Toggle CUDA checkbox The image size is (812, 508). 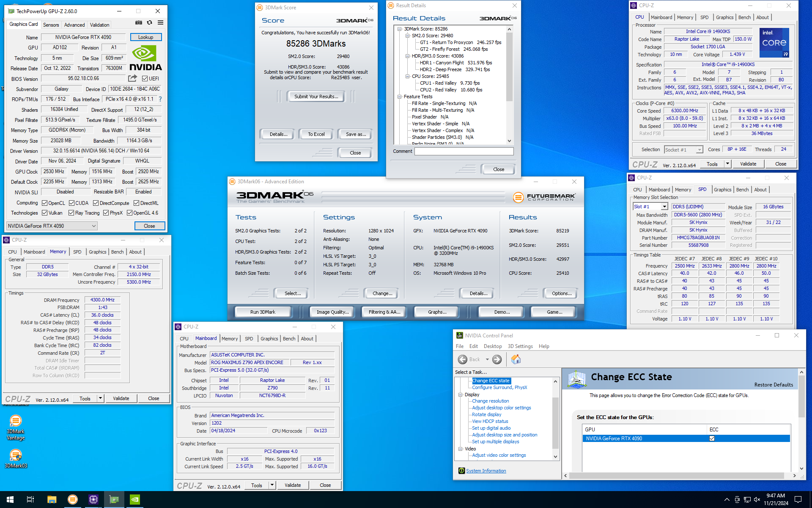[x=72, y=203]
